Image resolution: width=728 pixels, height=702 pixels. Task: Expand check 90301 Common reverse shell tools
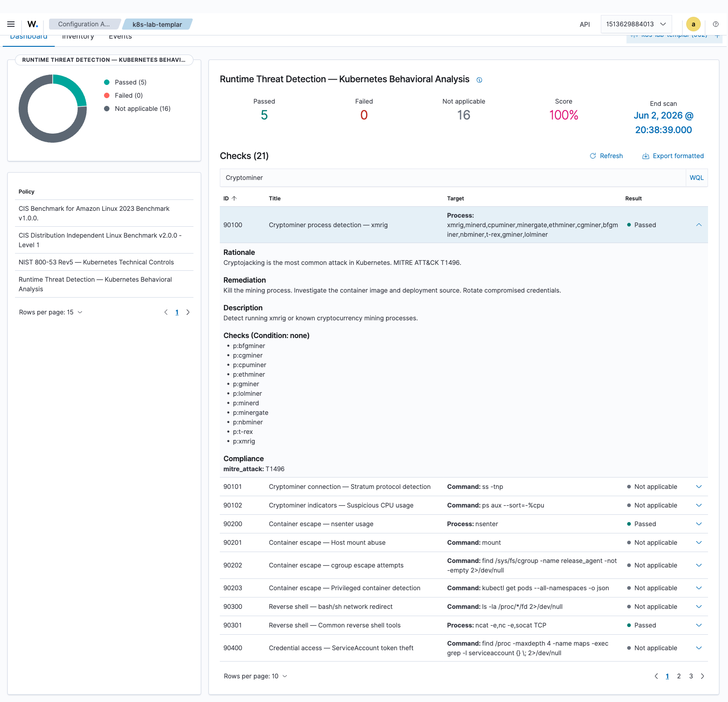click(x=699, y=625)
